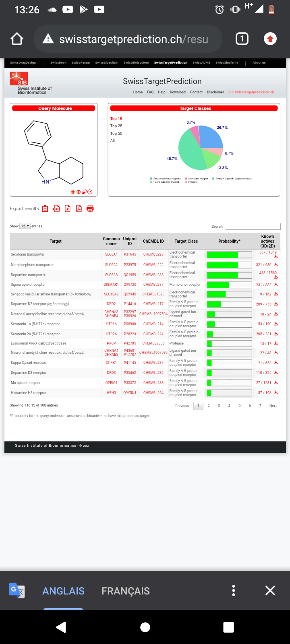This screenshot has height=644, width=290.
Task: Download known actives for Histamine H3 receptor
Action: (x=276, y=392)
